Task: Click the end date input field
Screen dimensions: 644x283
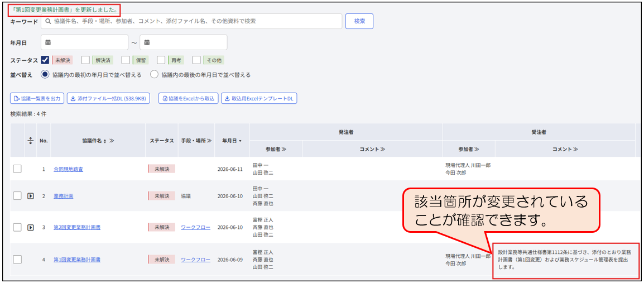Action: (183, 42)
